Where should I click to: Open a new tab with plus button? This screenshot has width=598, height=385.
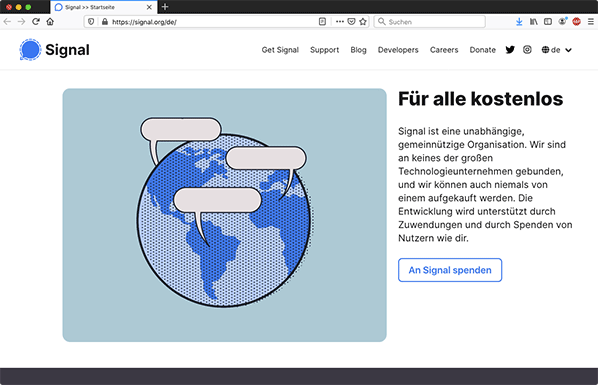click(165, 7)
